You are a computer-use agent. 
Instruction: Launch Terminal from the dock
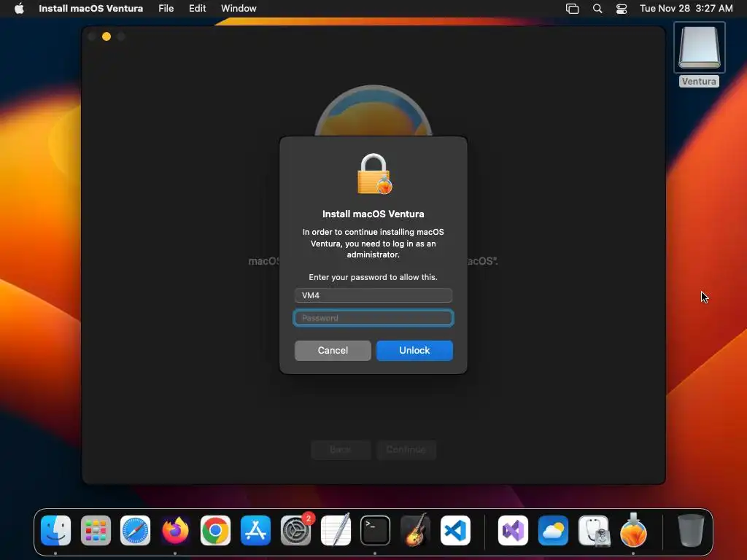pos(375,531)
